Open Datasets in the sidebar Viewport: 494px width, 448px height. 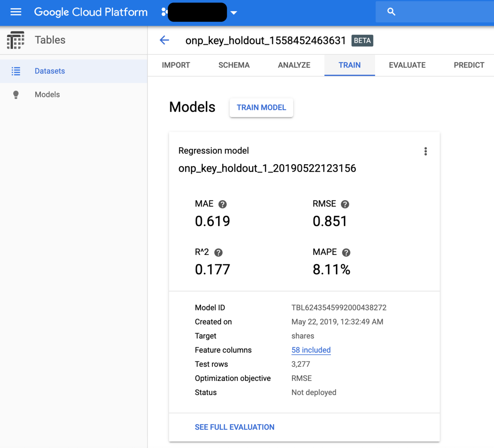74,71
